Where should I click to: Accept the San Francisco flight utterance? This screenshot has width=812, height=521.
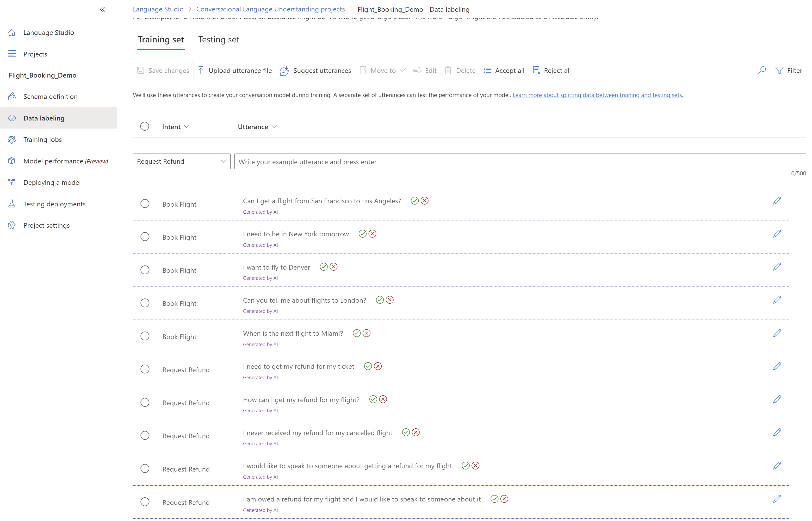[x=414, y=201]
